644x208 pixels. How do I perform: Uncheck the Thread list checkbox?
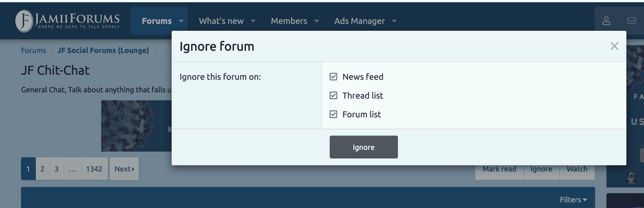(333, 95)
